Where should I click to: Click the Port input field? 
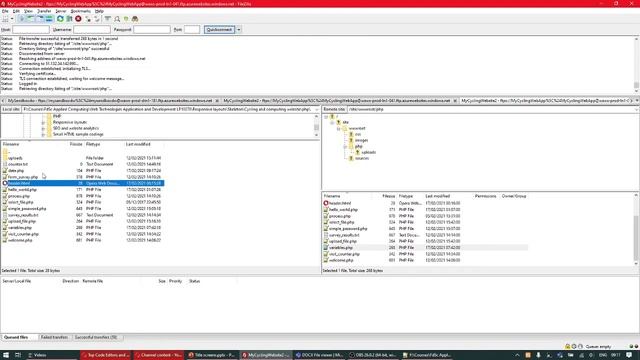coord(192,29)
